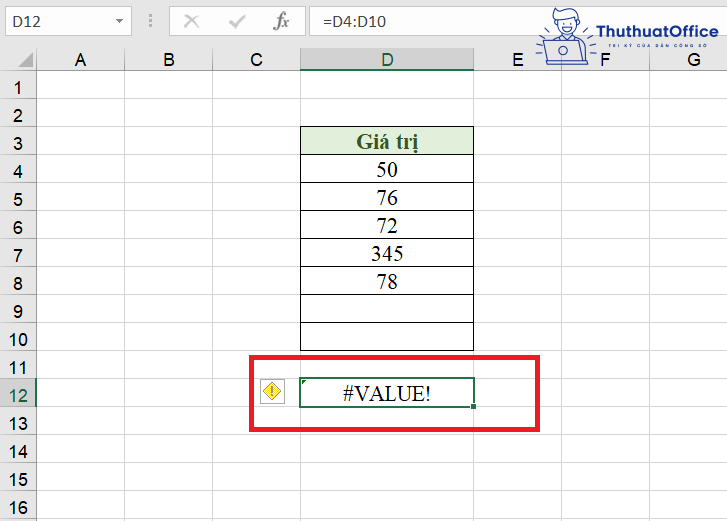This screenshot has height=521, width=727.
Task: Select row 1 header
Action: 18,87
